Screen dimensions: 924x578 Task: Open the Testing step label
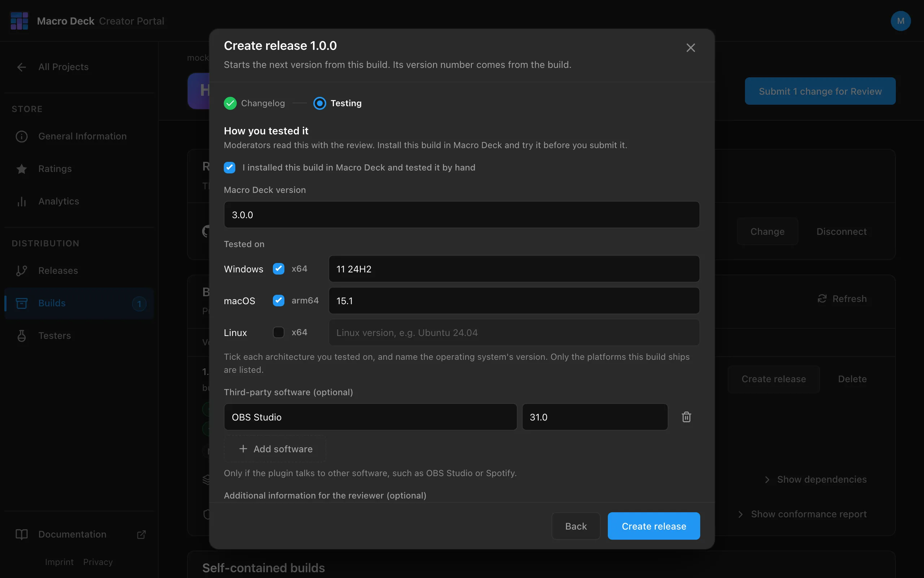click(x=346, y=103)
